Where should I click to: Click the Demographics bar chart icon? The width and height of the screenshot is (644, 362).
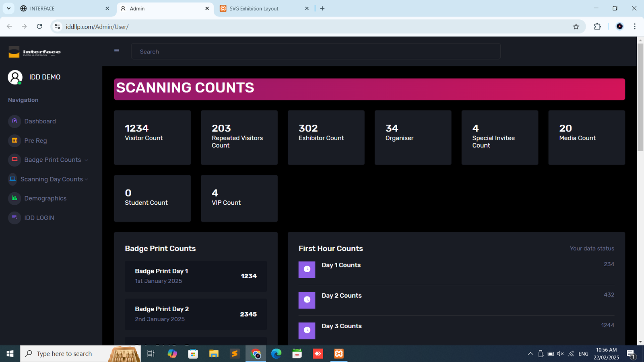point(14,198)
